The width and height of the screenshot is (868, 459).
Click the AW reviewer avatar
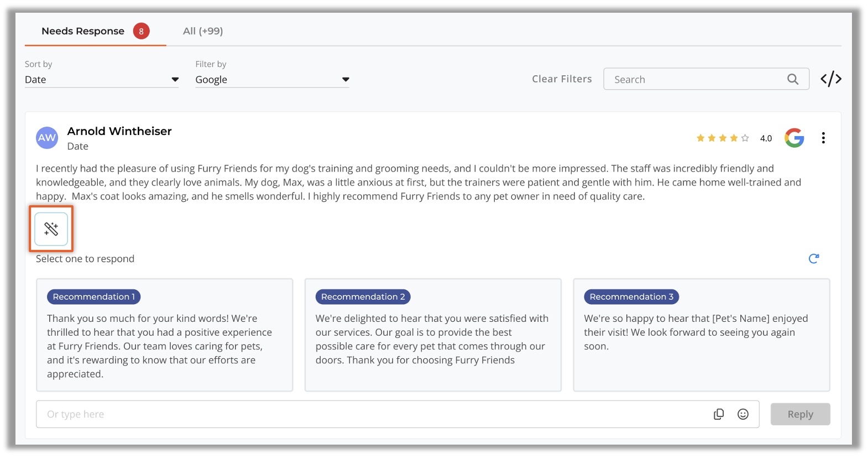(x=47, y=138)
